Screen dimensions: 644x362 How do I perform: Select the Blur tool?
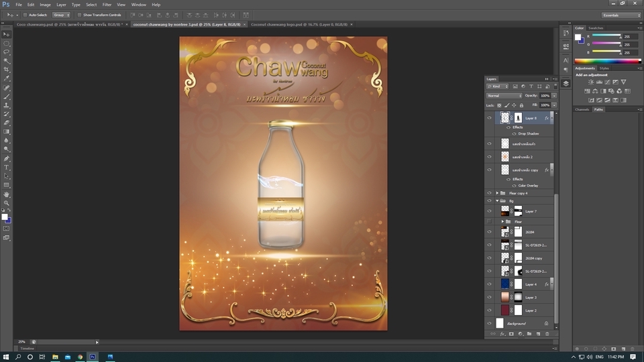6,140
